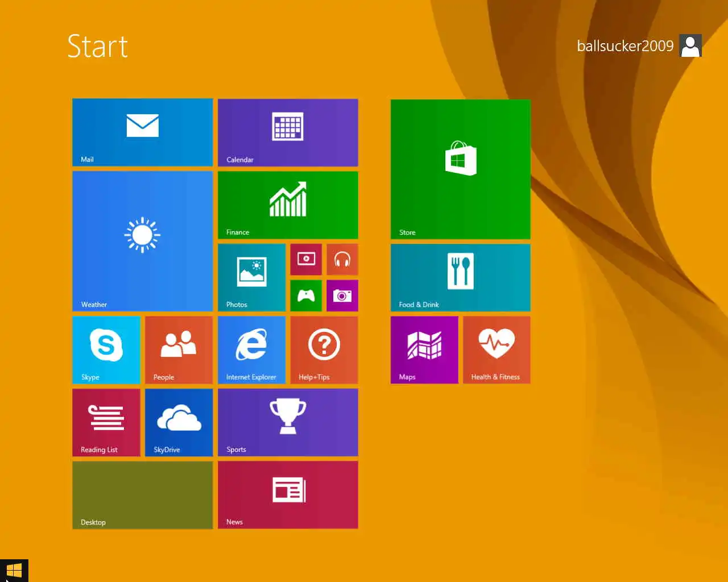
Task: Open the News tile
Action: tap(288, 495)
